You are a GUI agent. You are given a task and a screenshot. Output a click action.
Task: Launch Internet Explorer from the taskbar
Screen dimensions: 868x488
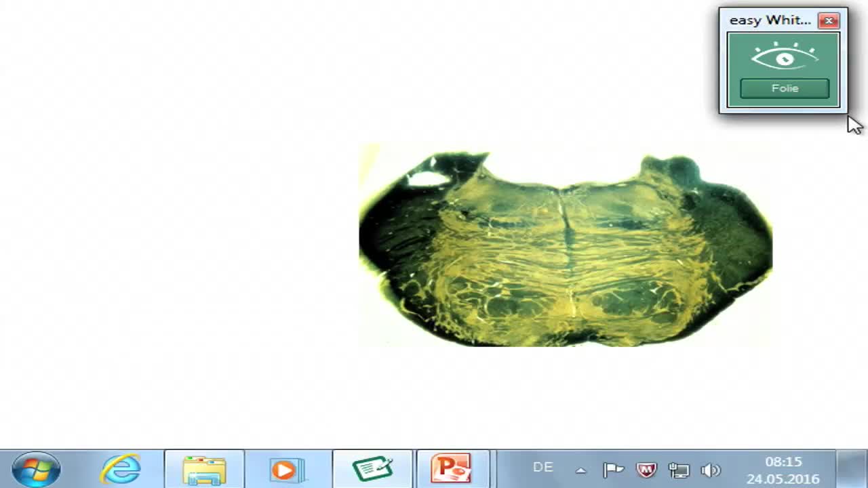[122, 468]
